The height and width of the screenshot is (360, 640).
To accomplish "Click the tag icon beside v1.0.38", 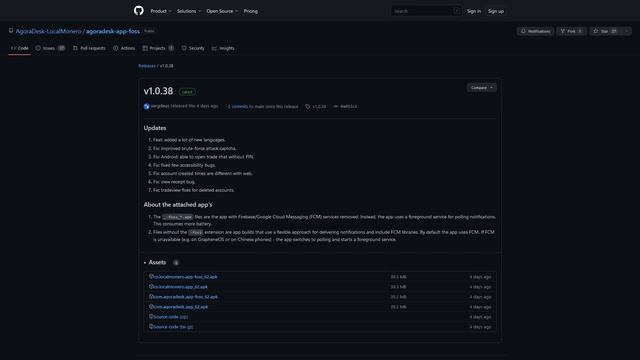I will 308,107.
